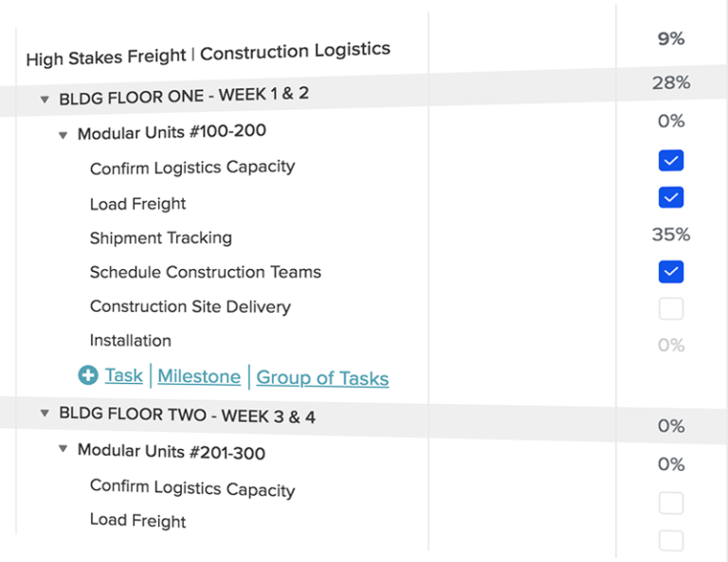Uncheck the Schedule Construction Teams checkbox
Screen dimensions: 728x562
pyautogui.click(x=671, y=271)
